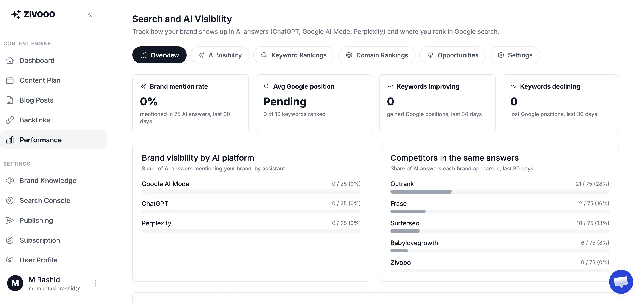Click the User Profile person icon
Viewport: 644px width, 303px height.
point(10,259)
